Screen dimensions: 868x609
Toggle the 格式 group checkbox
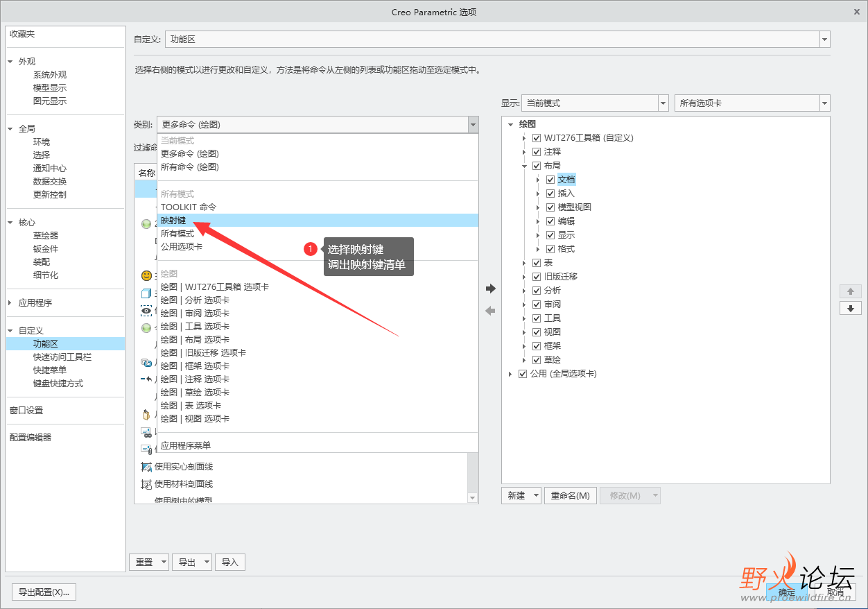point(550,249)
